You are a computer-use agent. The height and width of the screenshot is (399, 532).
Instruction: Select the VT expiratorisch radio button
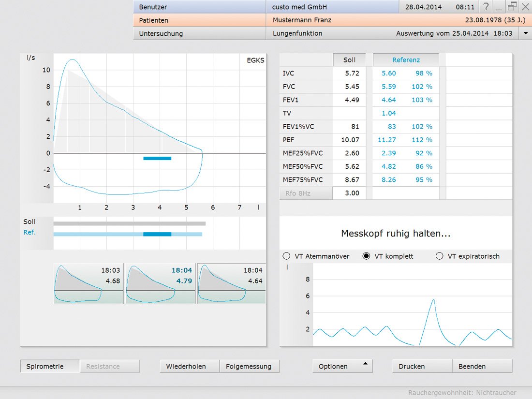click(439, 256)
